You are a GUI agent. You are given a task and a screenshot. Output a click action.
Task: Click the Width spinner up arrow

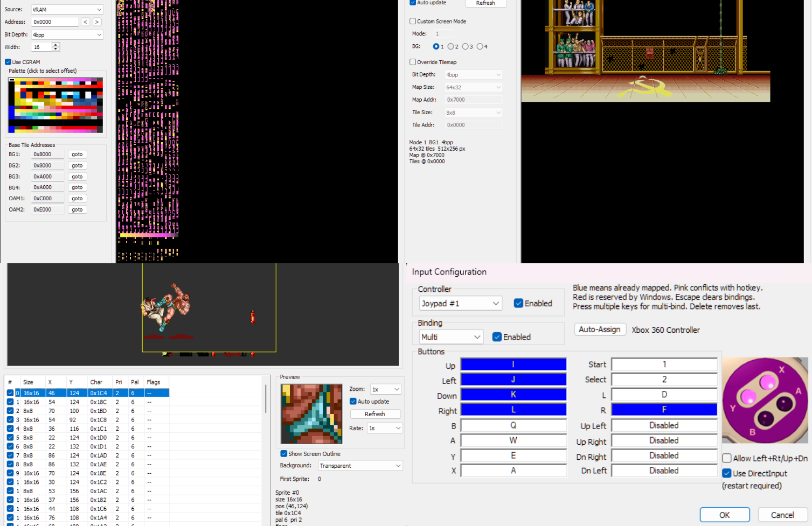click(x=55, y=45)
